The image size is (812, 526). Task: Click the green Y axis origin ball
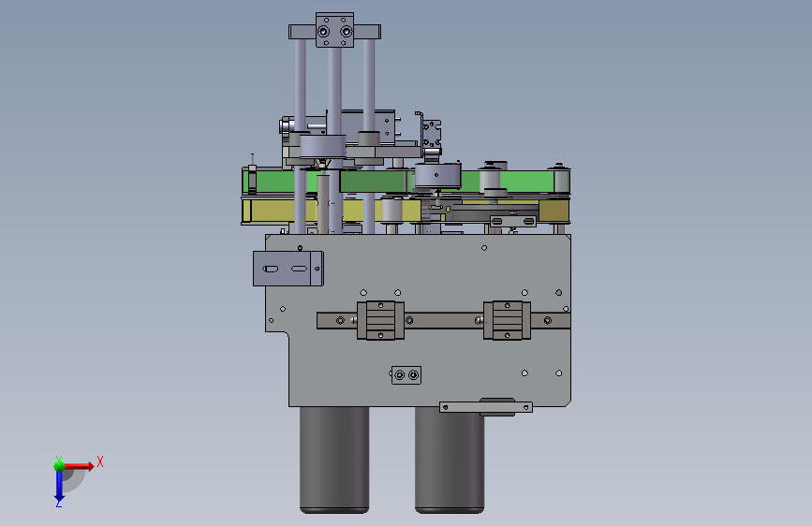pyautogui.click(x=59, y=466)
